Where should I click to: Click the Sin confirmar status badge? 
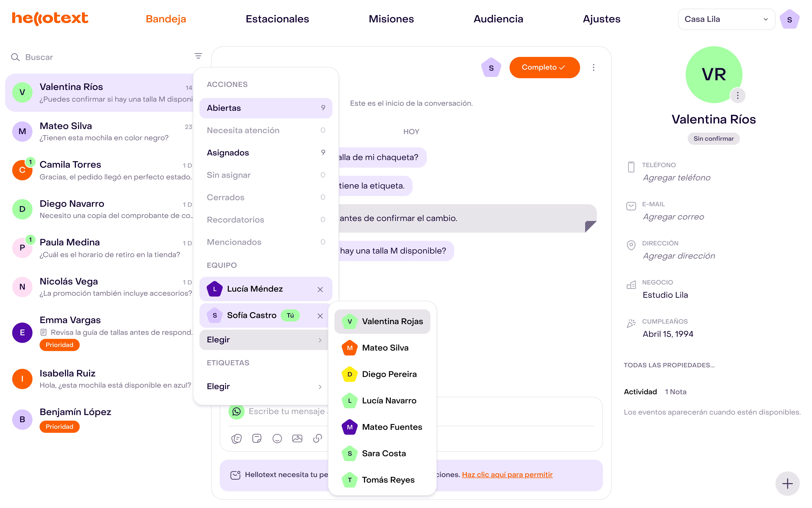pyautogui.click(x=714, y=139)
